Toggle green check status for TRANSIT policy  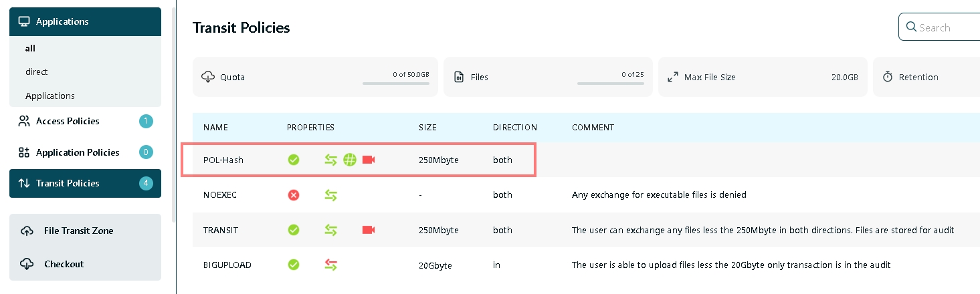[293, 230]
